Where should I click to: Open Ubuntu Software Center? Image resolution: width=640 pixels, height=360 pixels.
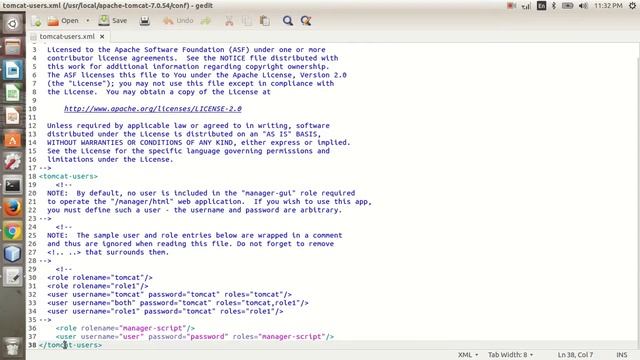pos(13,140)
